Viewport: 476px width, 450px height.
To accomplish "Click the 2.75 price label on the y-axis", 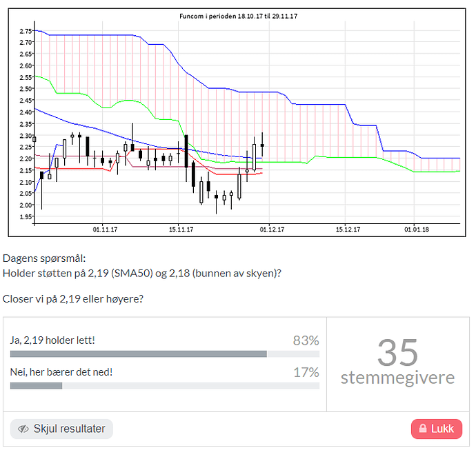I will coord(26,31).
